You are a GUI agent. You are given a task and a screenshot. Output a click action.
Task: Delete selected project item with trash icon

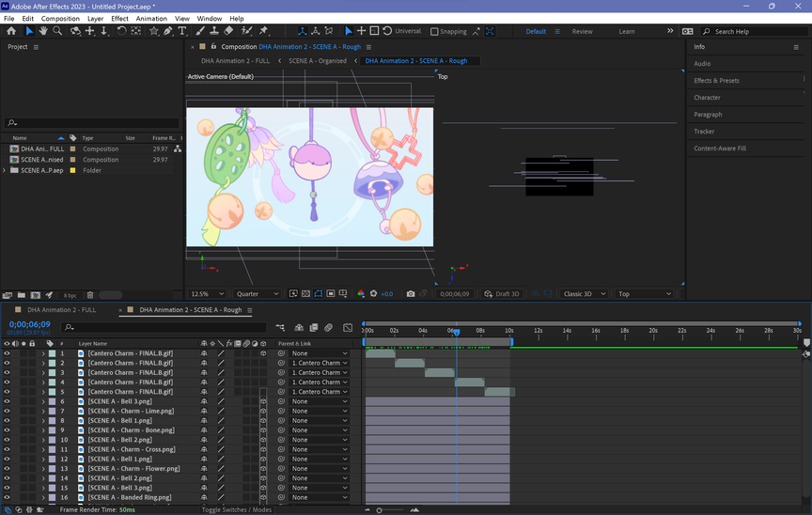tap(90, 295)
